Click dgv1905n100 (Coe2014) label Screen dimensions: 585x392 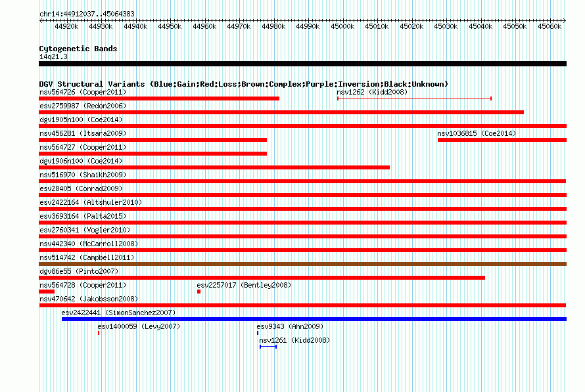(x=81, y=120)
